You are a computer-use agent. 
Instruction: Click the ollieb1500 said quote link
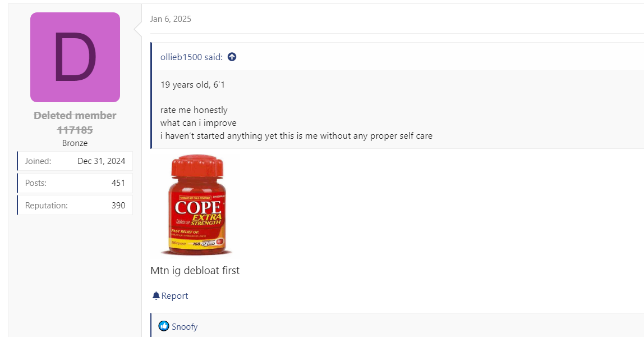click(x=191, y=57)
